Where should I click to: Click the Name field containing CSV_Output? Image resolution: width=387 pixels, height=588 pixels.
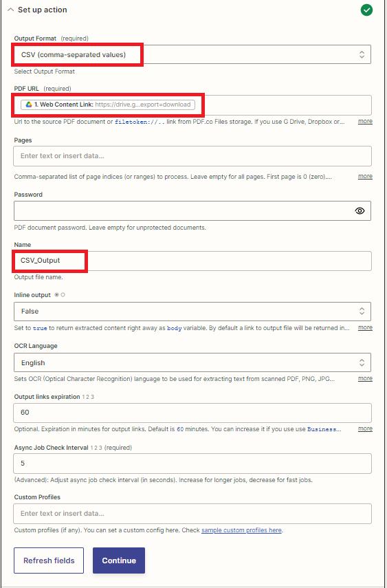tap(192, 261)
